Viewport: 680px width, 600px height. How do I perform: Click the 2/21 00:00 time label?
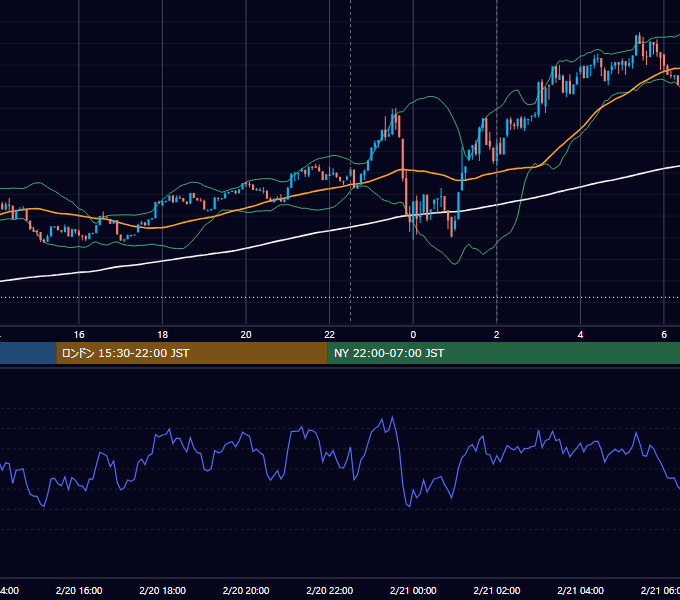413,590
